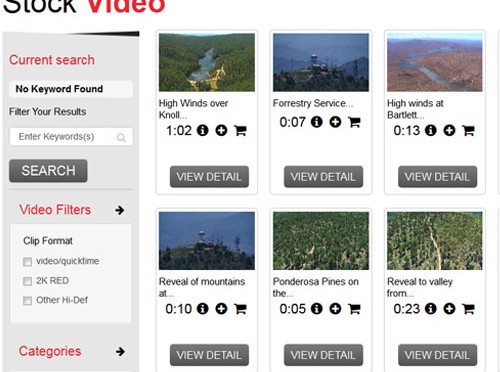Image resolution: width=500 pixels, height=372 pixels.
Task: Click the 'Reveal to valley from...' title
Action: tap(420, 287)
